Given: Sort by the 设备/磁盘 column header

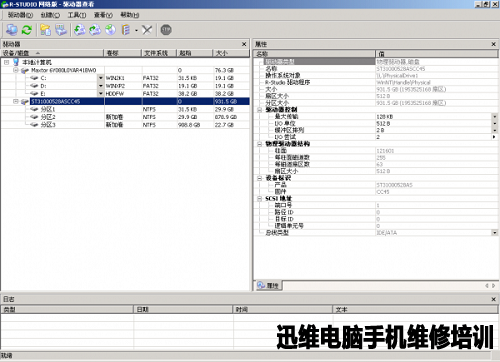Looking at the screenshot, I should pyautogui.click(x=52, y=53).
